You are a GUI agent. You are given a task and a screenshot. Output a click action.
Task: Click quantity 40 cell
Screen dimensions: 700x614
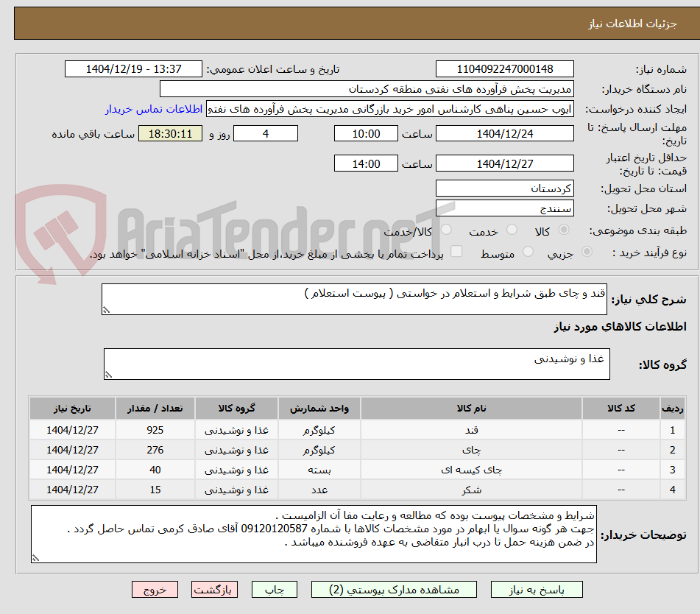tap(155, 470)
